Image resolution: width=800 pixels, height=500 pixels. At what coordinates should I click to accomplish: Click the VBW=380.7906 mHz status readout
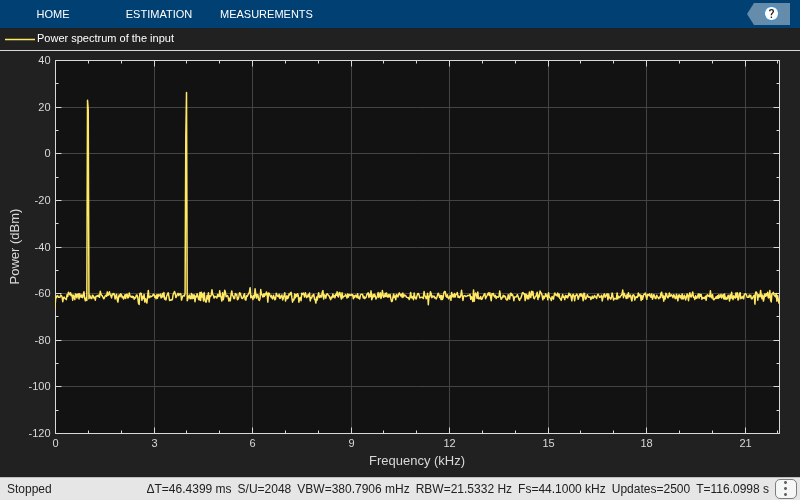(353, 489)
